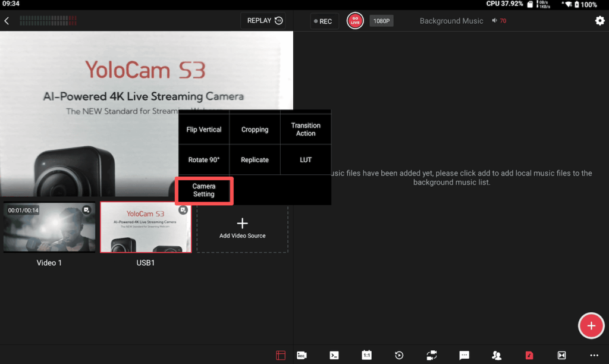Click the transition icon in bottom toolbar
The width and height of the screenshot is (609, 364).
tap(561, 355)
